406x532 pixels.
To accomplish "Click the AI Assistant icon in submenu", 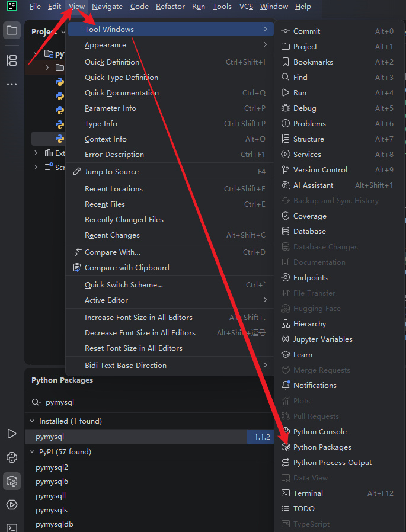I will [286, 185].
